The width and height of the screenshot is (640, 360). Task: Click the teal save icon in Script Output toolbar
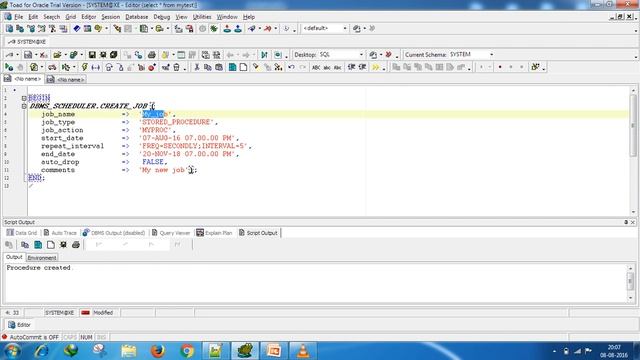[38, 245]
